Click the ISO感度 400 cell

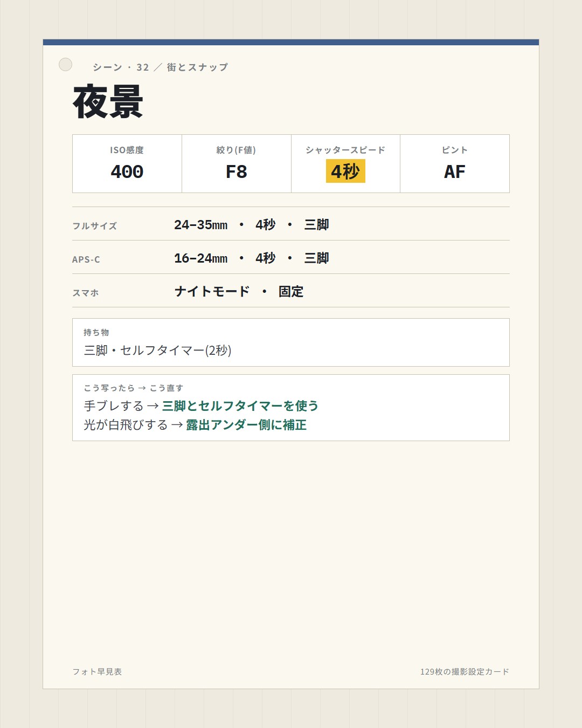coord(127,163)
